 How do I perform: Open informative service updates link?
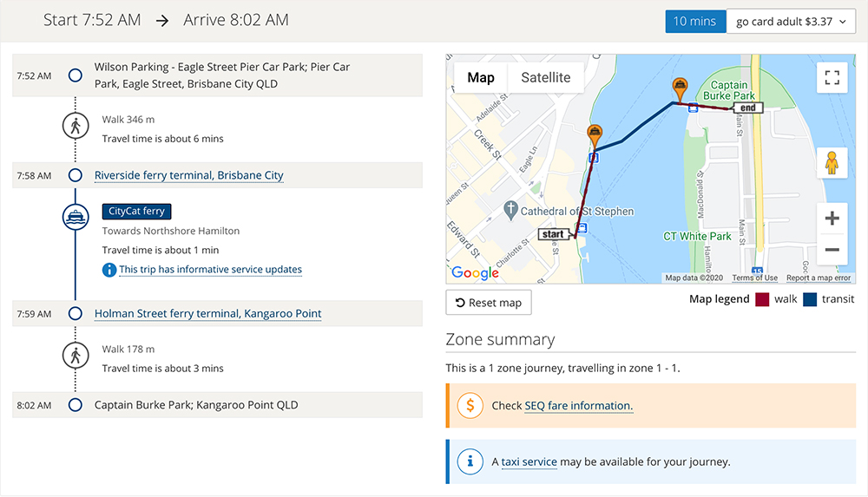pos(210,270)
